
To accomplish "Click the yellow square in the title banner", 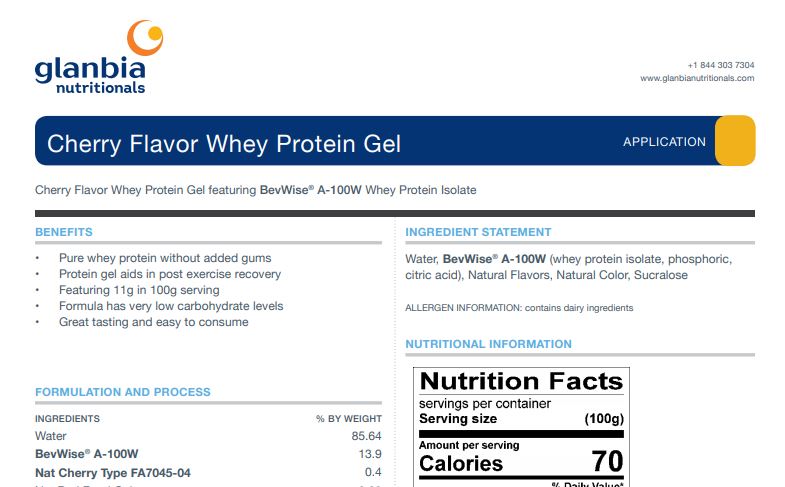I will (735, 141).
